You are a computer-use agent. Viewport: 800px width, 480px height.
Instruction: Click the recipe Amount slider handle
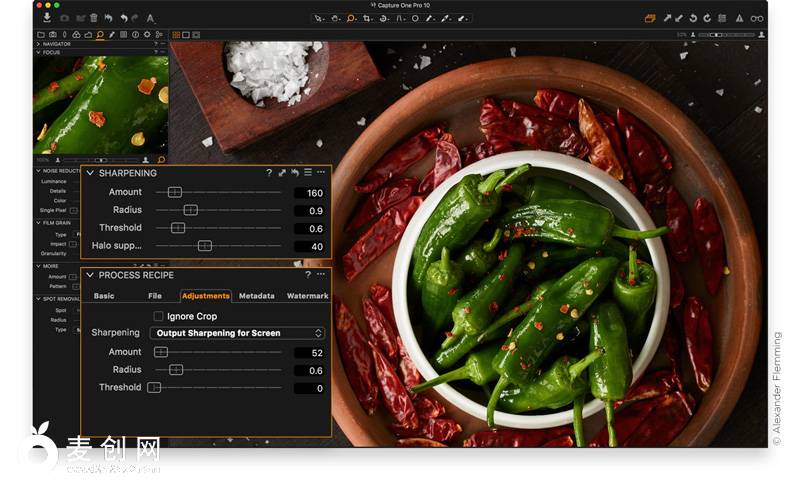[161, 352]
